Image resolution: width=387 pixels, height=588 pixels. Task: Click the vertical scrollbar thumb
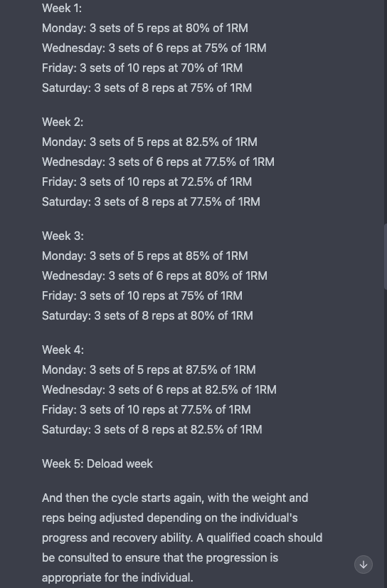[386, 256]
